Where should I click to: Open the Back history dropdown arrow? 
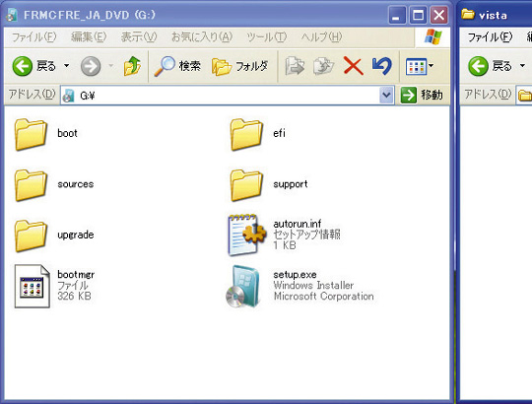67,65
